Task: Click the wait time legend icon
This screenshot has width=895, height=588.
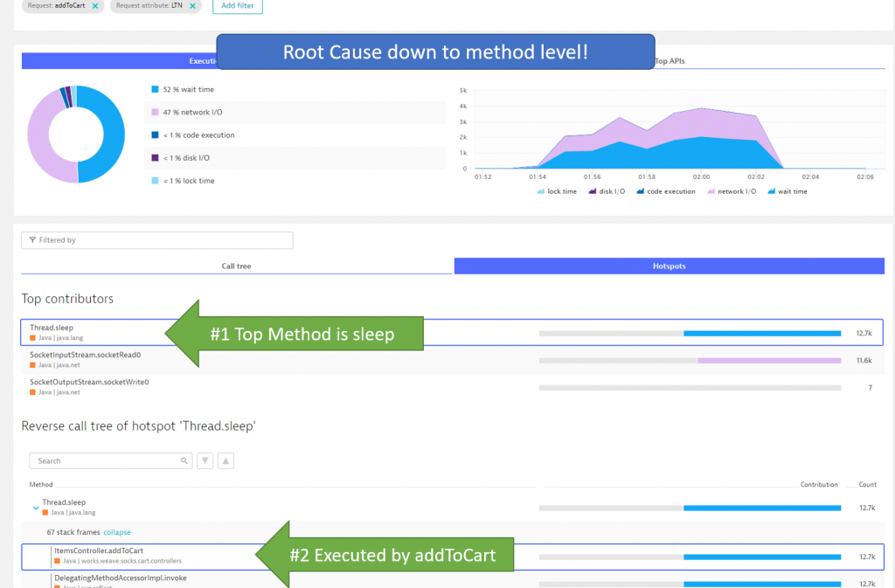Action: [x=774, y=190]
